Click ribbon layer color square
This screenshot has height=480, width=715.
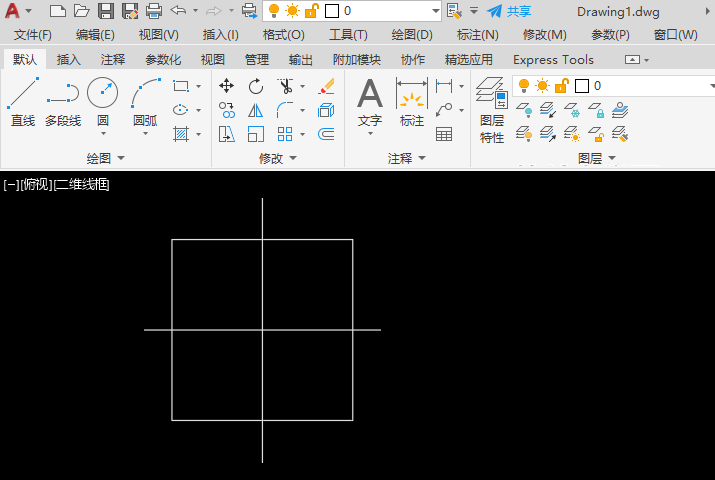[582, 86]
